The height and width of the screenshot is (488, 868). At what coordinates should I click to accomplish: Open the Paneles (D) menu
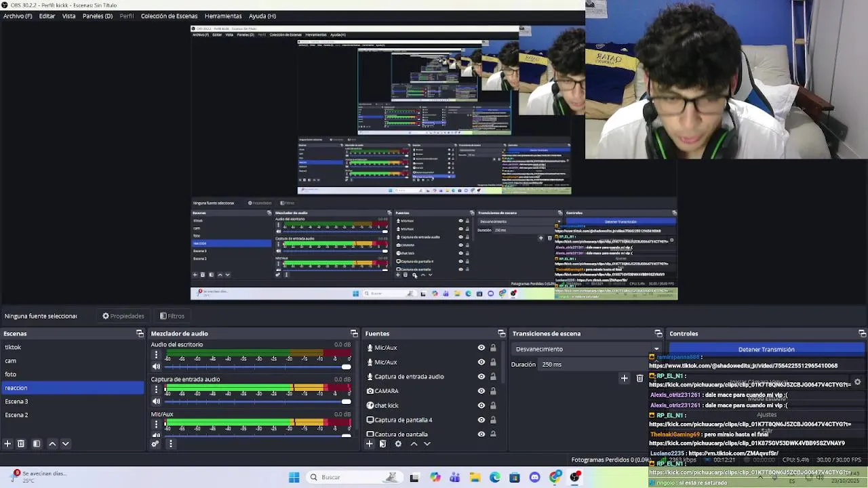(98, 16)
